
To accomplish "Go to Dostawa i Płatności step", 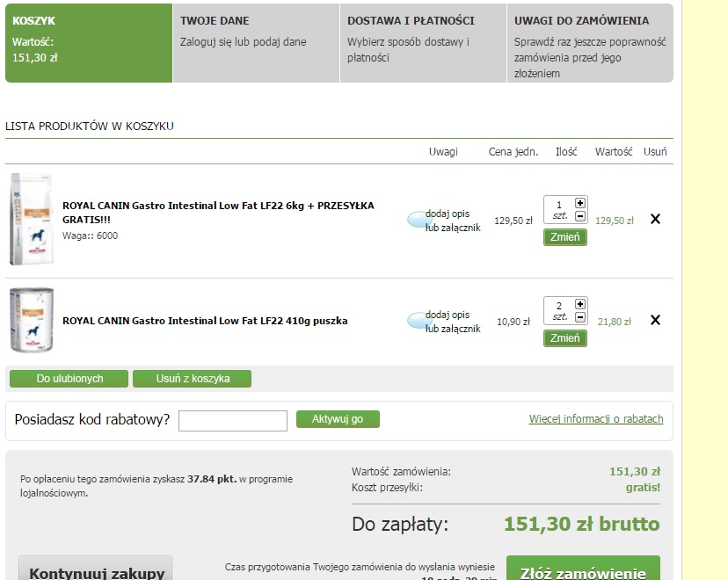I will pos(422,42).
